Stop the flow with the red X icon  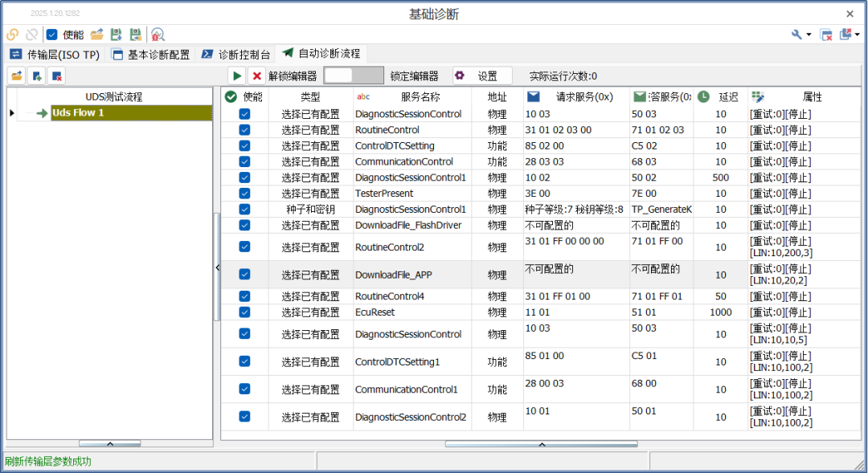256,75
